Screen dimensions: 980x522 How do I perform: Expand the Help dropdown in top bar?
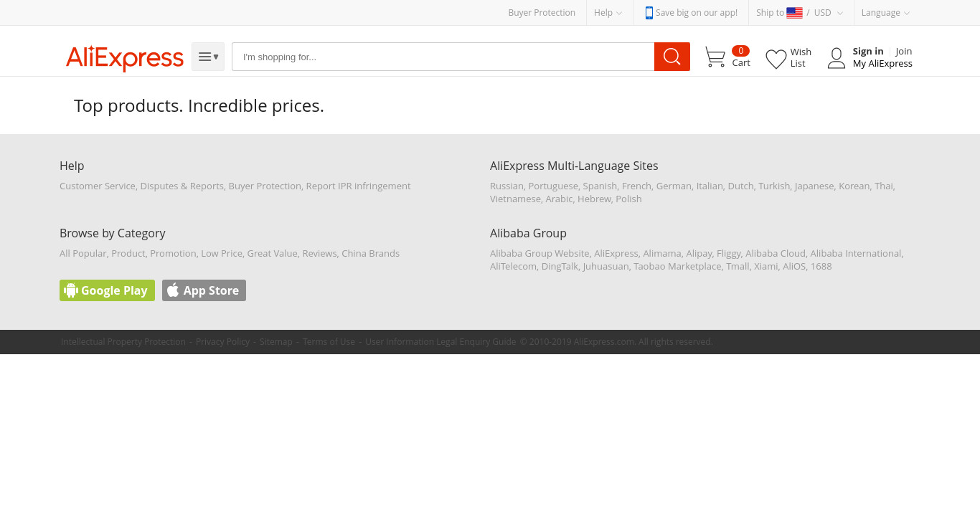coord(608,13)
